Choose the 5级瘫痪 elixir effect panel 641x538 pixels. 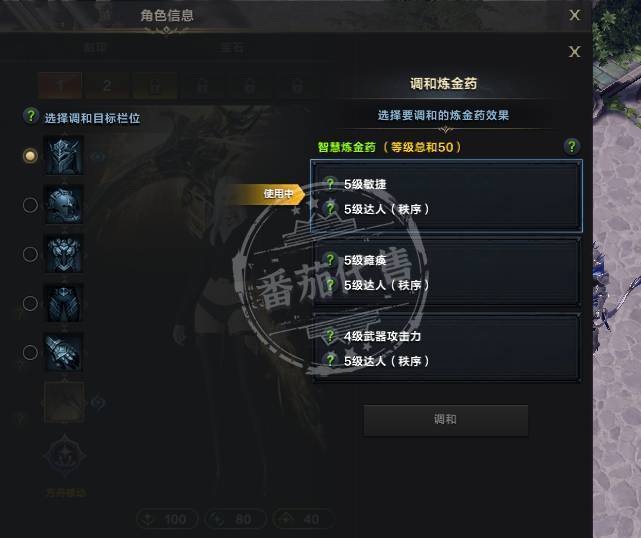[x=446, y=272]
